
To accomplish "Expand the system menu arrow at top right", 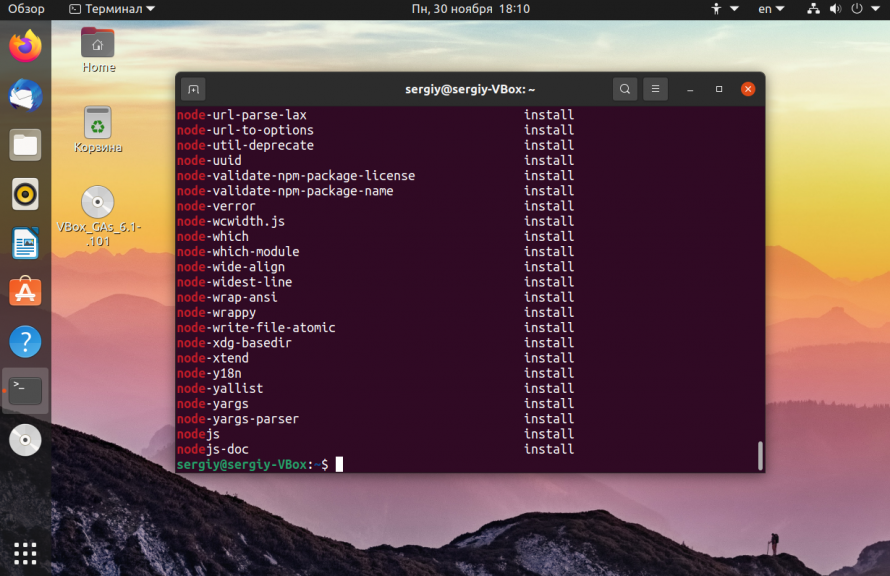I will (876, 9).
